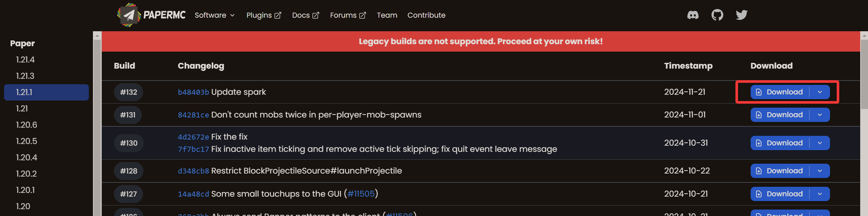Open the GitHub icon link
Image resolution: width=868 pixels, height=216 pixels.
[717, 15]
